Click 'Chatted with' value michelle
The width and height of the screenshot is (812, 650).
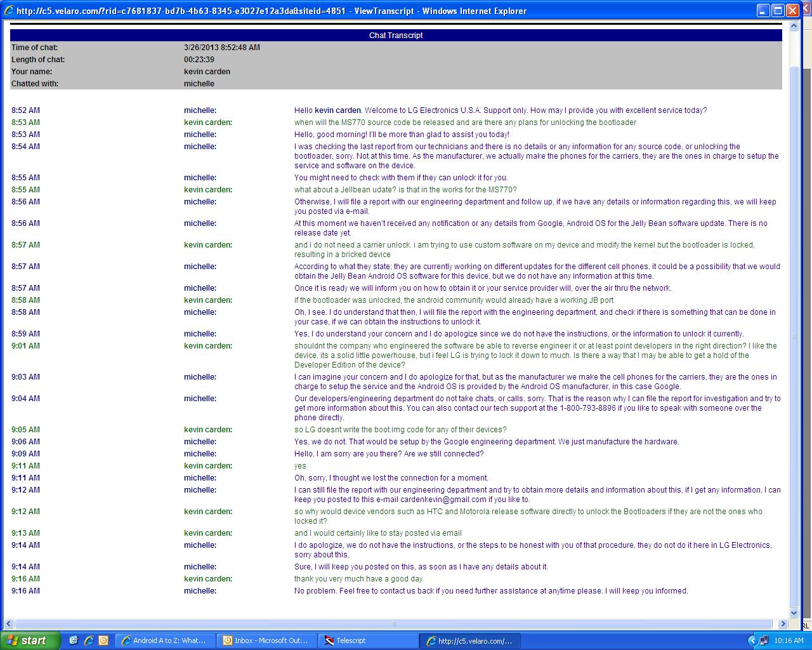(199, 84)
